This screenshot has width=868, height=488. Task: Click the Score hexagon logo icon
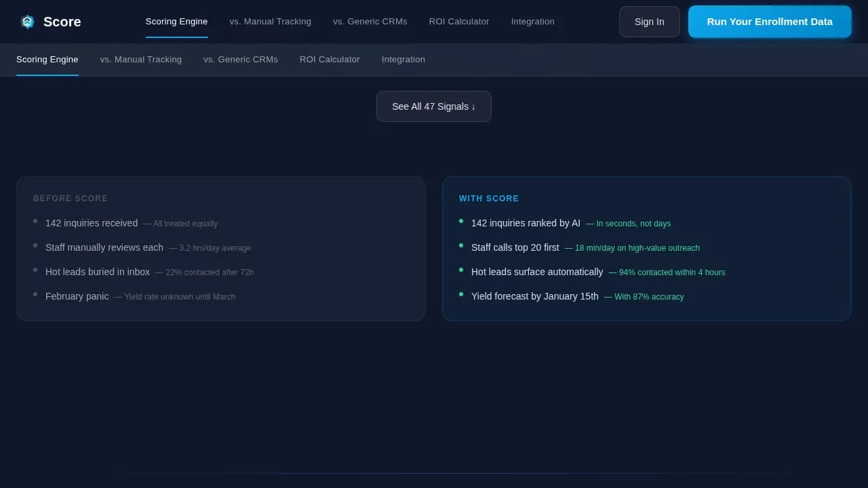27,21
